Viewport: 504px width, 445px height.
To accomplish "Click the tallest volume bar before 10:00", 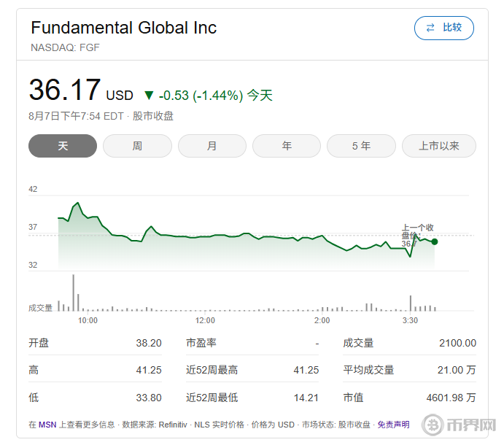I will click(x=73, y=293).
